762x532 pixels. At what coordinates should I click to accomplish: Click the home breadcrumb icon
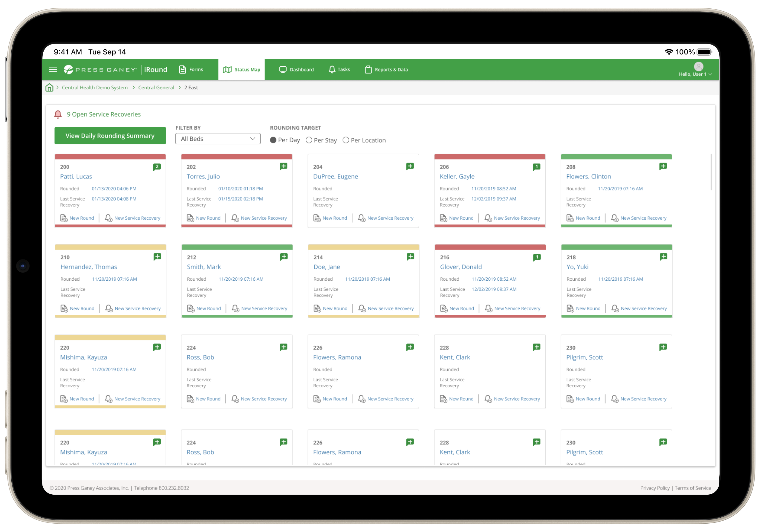pyautogui.click(x=49, y=88)
